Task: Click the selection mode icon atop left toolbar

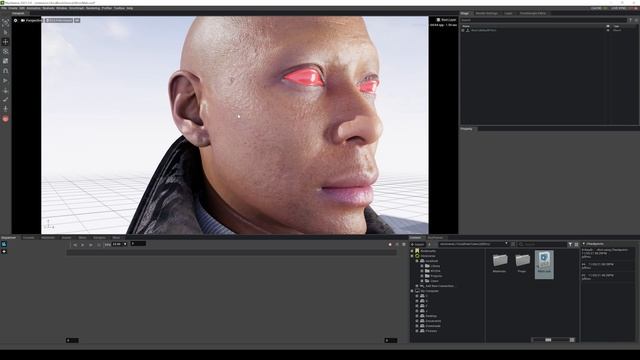Action: [5, 22]
